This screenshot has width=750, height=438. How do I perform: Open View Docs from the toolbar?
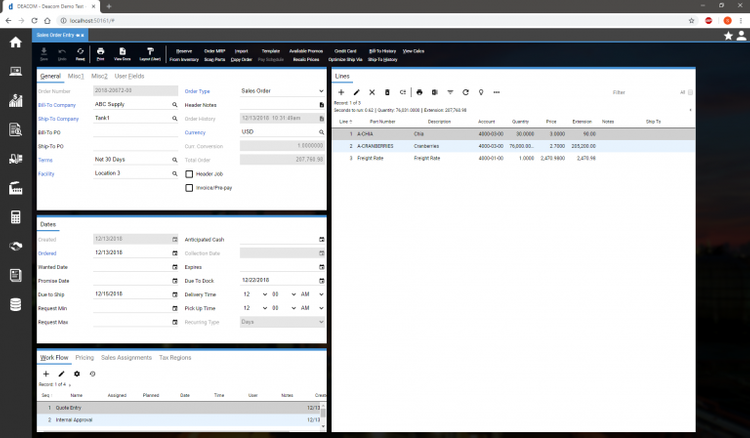click(122, 54)
